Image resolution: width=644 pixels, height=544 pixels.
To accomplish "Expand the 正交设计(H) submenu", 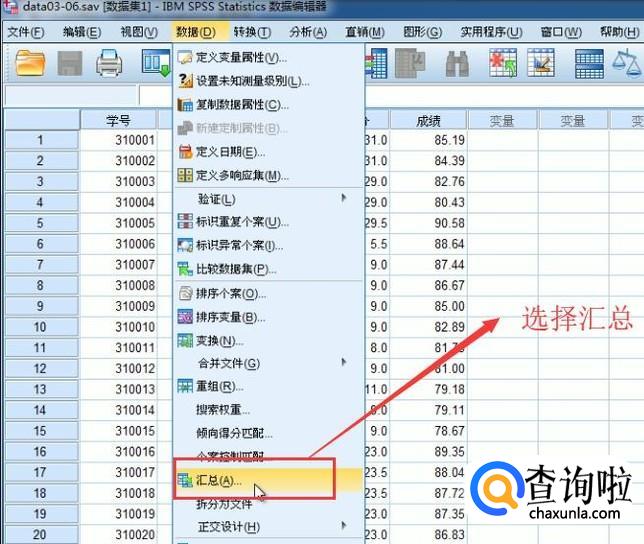I will 269,526.
